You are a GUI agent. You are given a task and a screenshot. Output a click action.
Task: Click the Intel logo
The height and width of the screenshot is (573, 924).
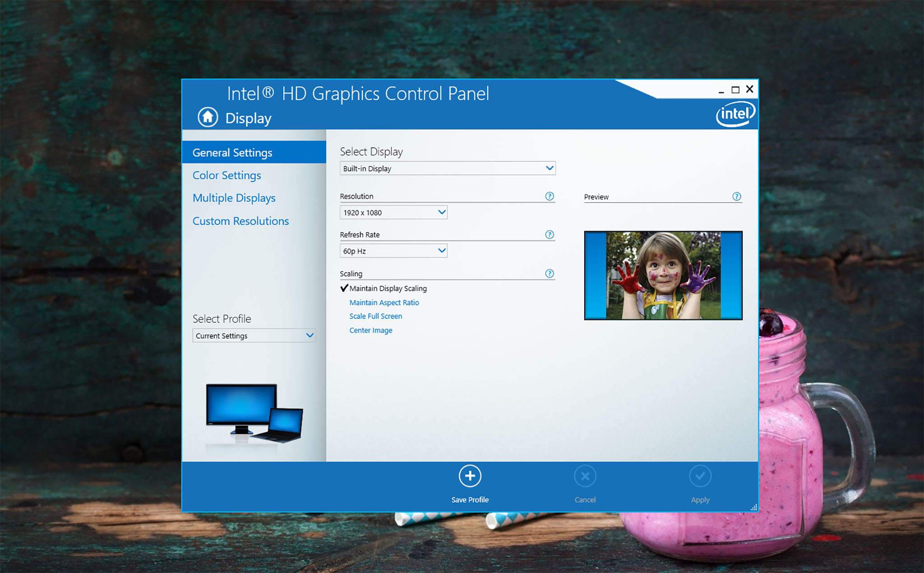click(x=735, y=114)
